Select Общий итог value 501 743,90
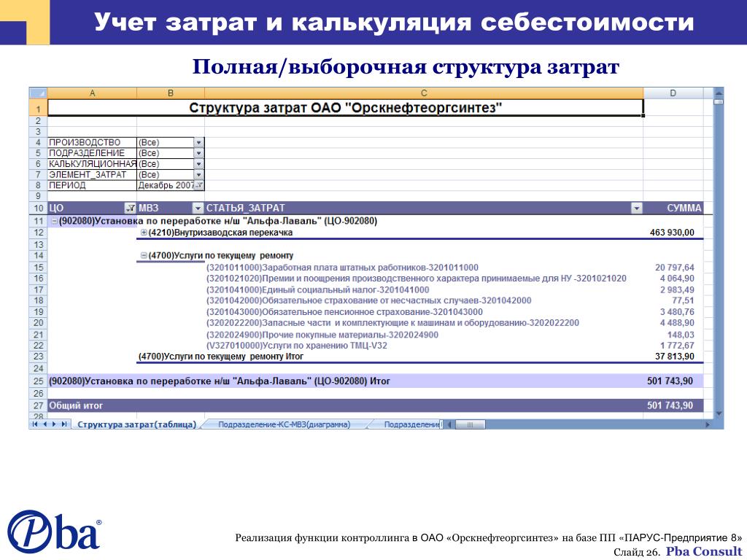Image resolution: width=747 pixels, height=560 pixels. [x=670, y=405]
